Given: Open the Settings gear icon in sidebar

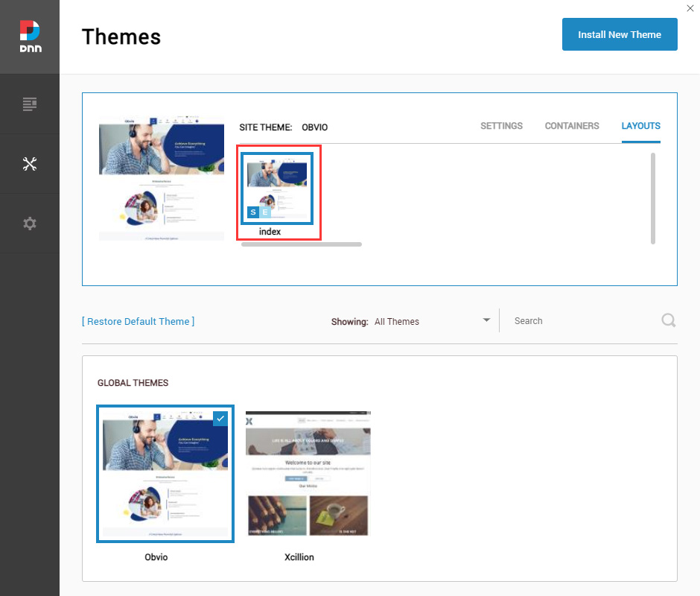Looking at the screenshot, I should tap(30, 223).
